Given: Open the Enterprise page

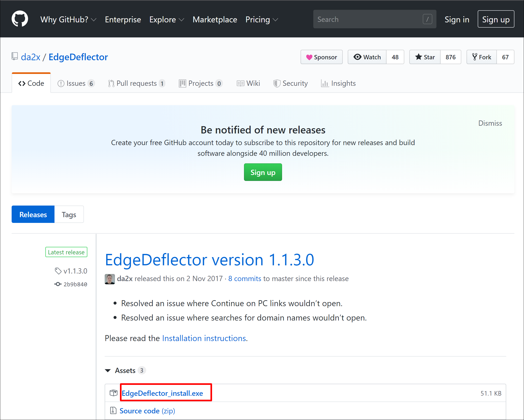Looking at the screenshot, I should (x=123, y=19).
